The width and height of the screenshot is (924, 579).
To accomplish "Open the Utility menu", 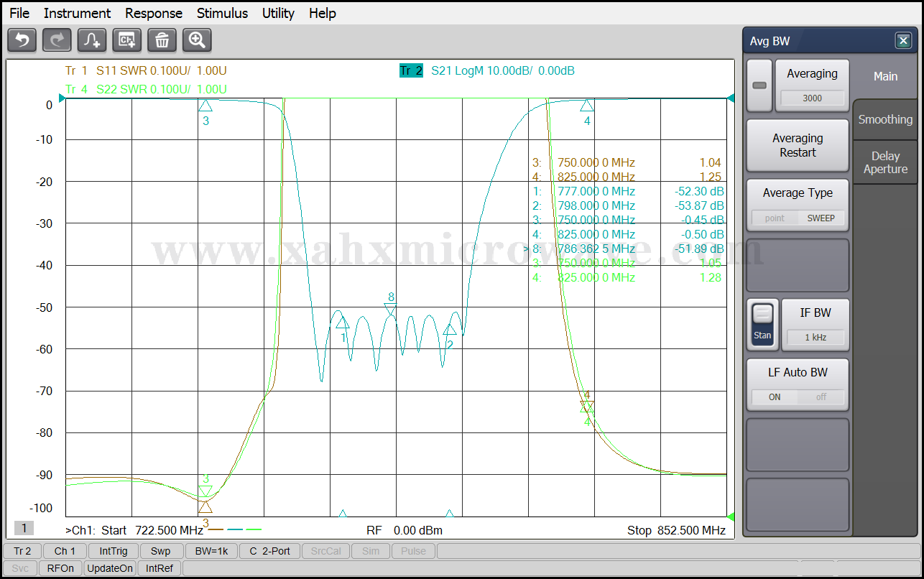I will pyautogui.click(x=278, y=13).
